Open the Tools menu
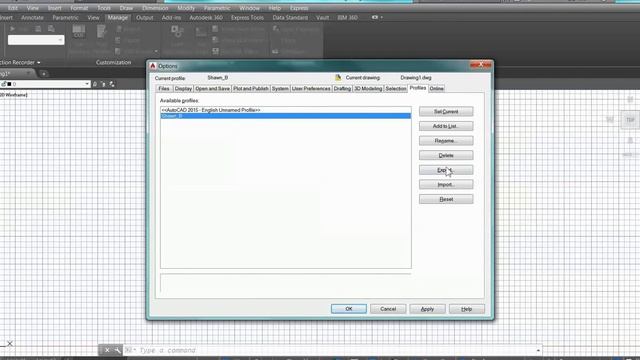This screenshot has width=640, height=360. point(104,8)
